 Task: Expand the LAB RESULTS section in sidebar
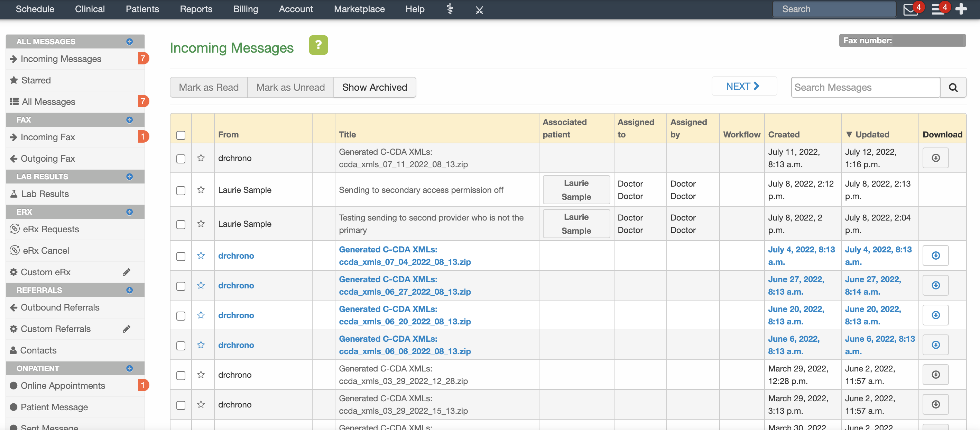(130, 176)
